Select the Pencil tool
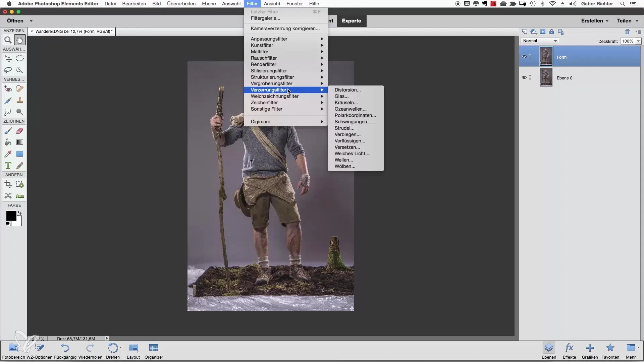Viewport: 644px width, 362px height. point(20,166)
